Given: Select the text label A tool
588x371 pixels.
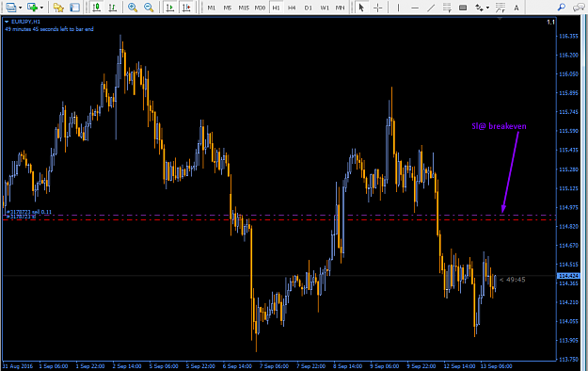Looking at the screenshot, I should [516, 8].
